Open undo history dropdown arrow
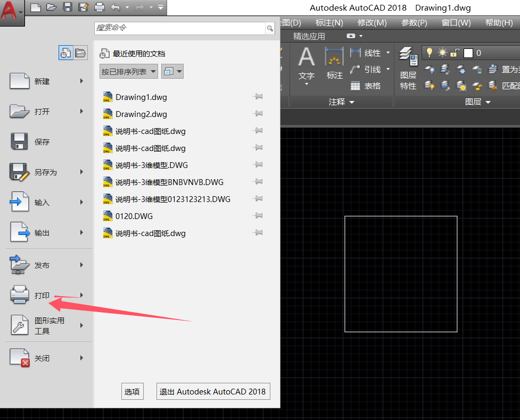 [x=127, y=7]
